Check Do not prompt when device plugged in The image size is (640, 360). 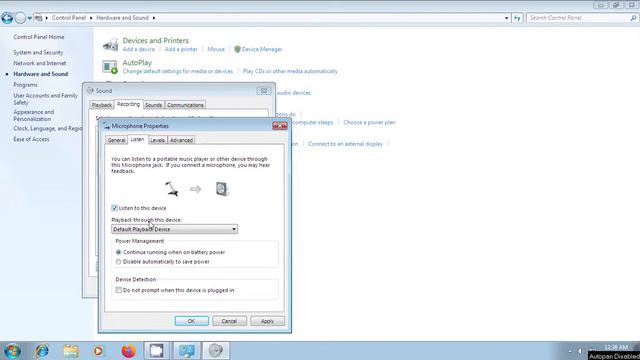coord(118,290)
